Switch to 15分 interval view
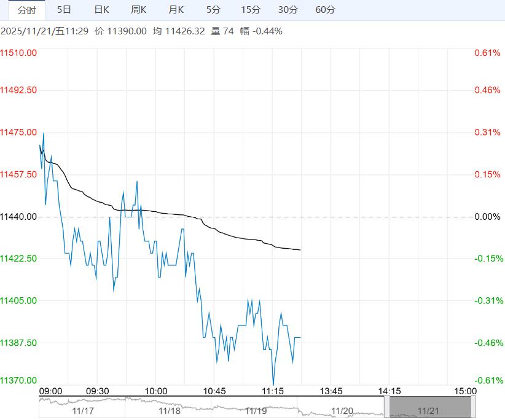The height and width of the screenshot is (420, 505). coord(251,10)
